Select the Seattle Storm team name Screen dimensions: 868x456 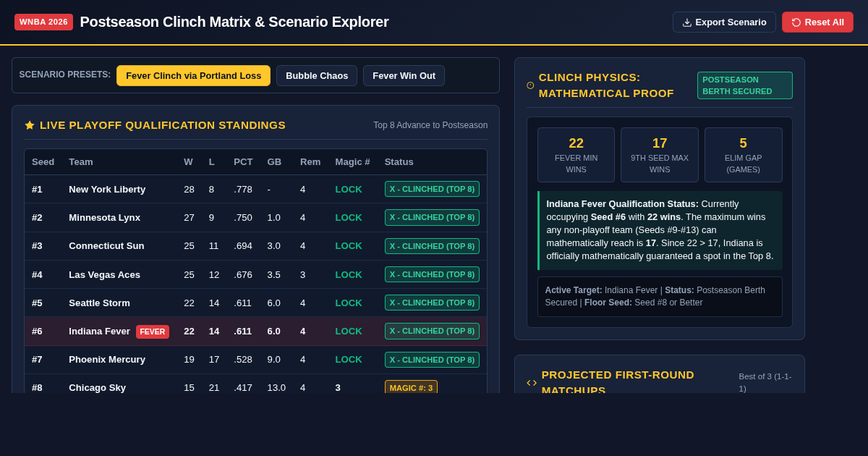[99, 303]
